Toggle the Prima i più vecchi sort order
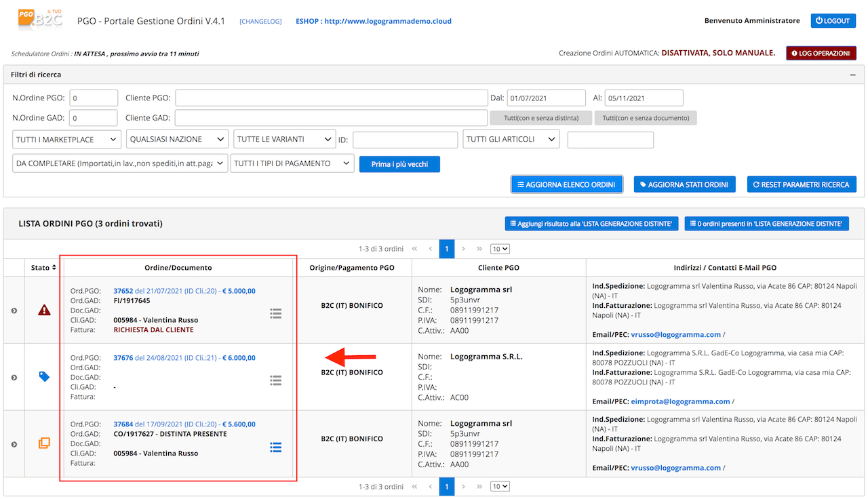 399,164
